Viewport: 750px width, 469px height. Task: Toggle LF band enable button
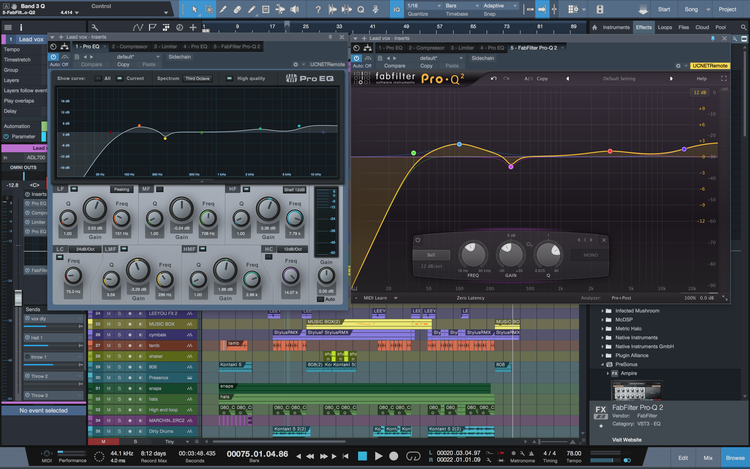(74, 189)
